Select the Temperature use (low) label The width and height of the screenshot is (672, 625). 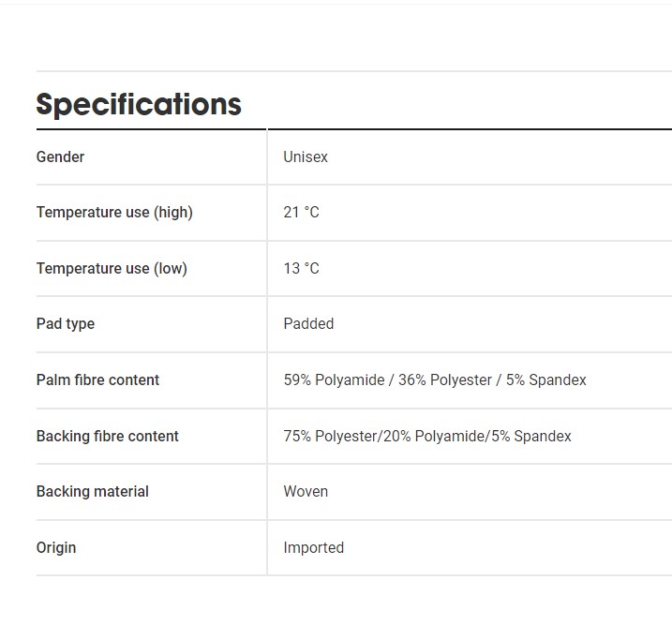tap(112, 269)
